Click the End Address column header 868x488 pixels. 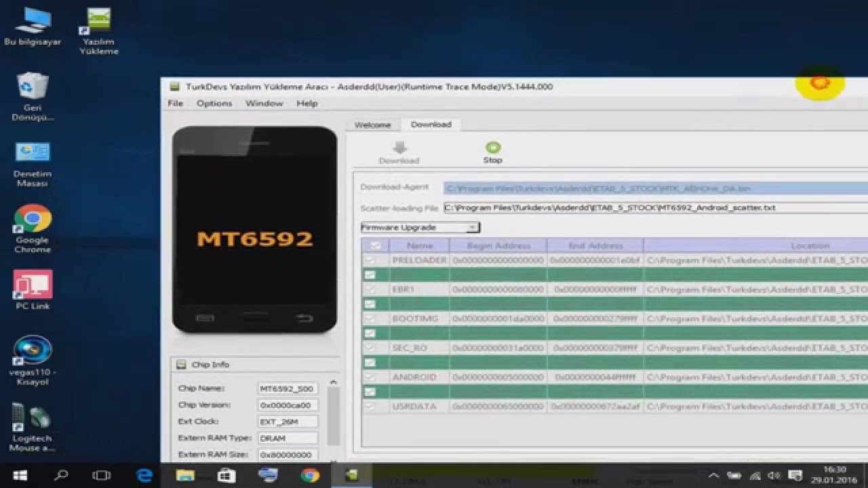[595, 246]
